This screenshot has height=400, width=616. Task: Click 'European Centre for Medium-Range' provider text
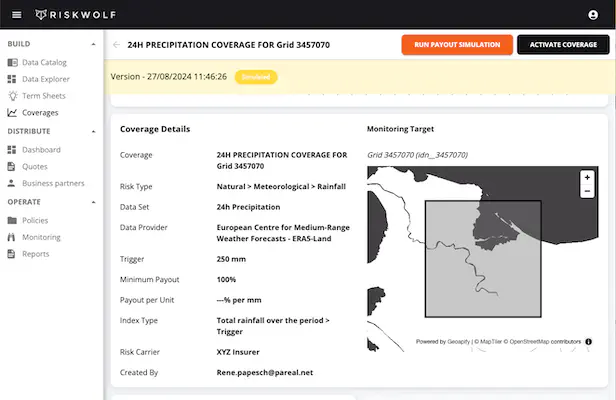[283, 228]
